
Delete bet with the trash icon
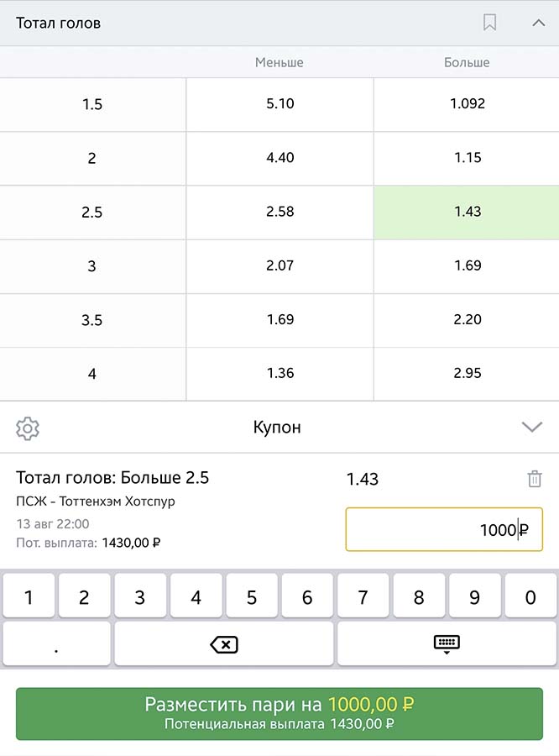click(535, 479)
